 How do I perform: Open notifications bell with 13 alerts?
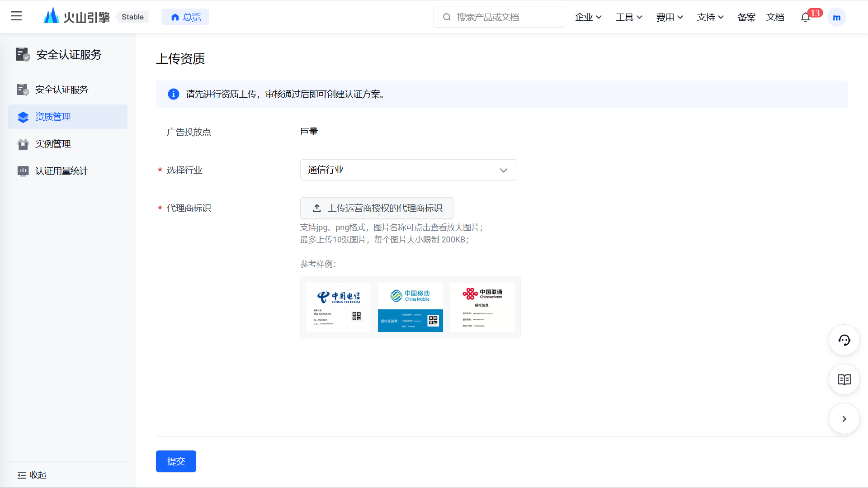[x=806, y=17]
